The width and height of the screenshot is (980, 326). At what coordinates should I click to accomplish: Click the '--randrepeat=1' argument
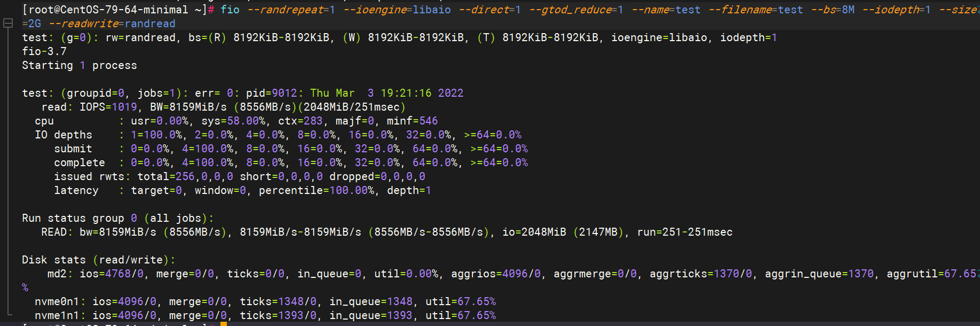291,10
